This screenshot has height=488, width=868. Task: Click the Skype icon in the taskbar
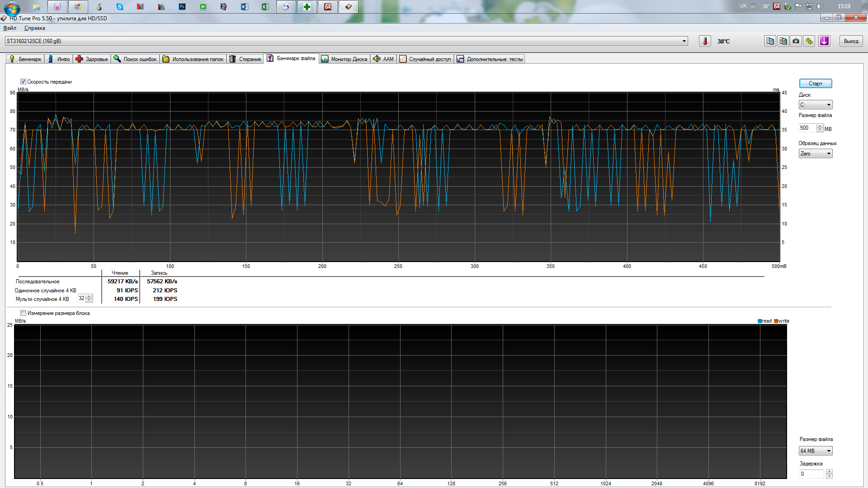click(x=119, y=7)
